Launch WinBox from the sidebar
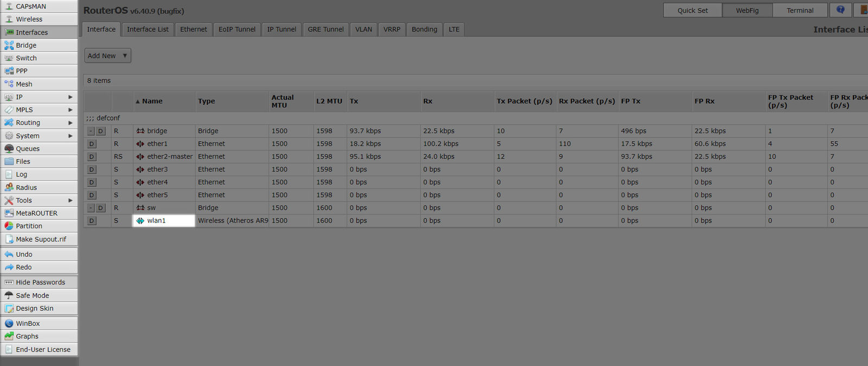This screenshot has height=366, width=868. coord(28,323)
